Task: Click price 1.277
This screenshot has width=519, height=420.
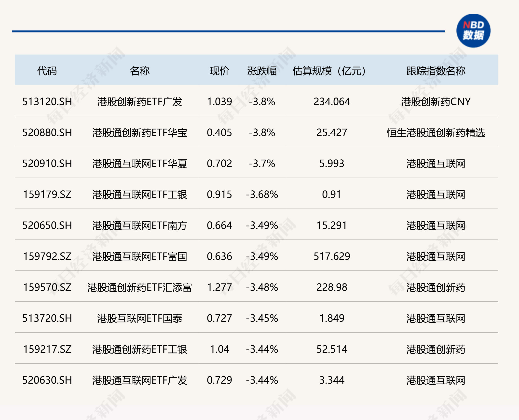Action: (219, 287)
